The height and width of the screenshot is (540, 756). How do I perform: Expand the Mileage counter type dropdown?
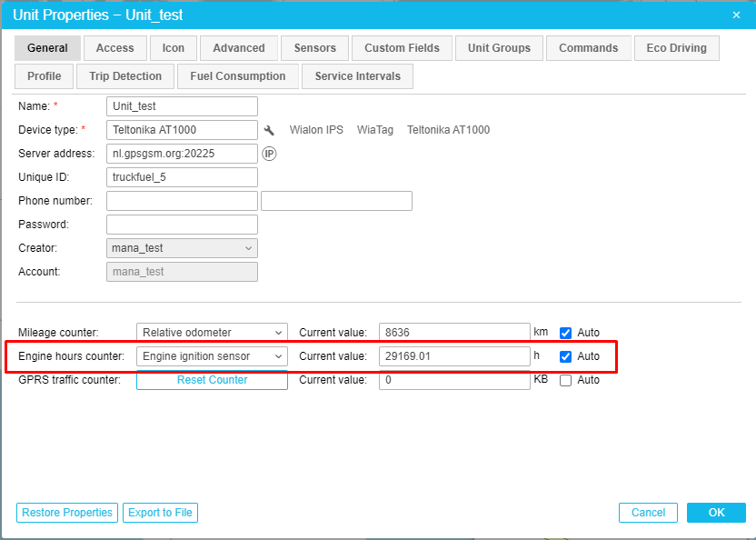(x=212, y=333)
